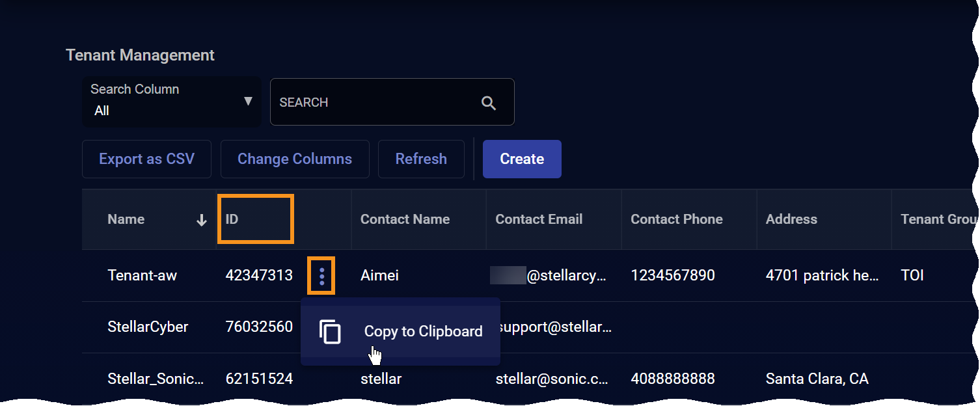The image size is (980, 406).
Task: Select Copy to Clipboard menu entry
Action: click(x=423, y=332)
